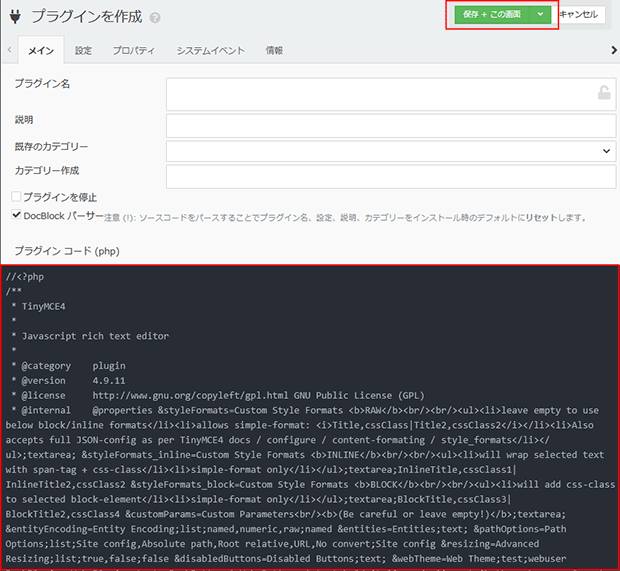
Task: Select the メイン tab
Action: coord(41,50)
